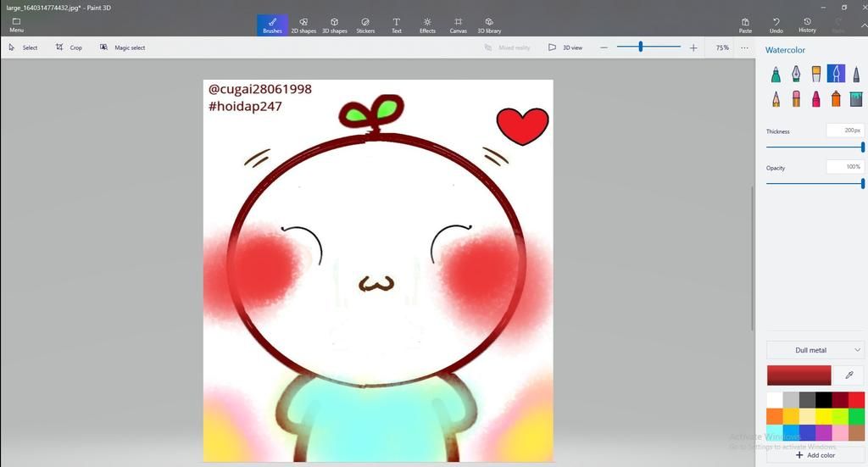868x467 pixels.
Task: Open the 3D shapes tab
Action: click(334, 25)
